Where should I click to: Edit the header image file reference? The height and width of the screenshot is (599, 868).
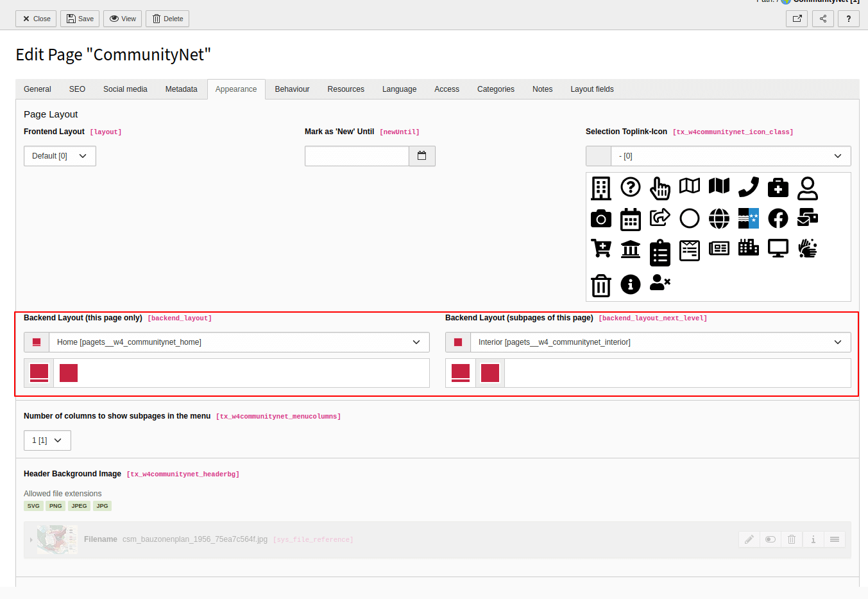[x=749, y=539]
